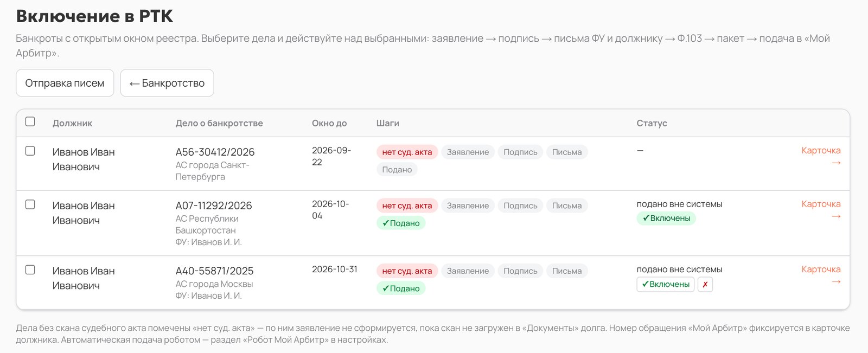
Task: Click the grey Подано step for case А56-30412/2026
Action: (397, 170)
